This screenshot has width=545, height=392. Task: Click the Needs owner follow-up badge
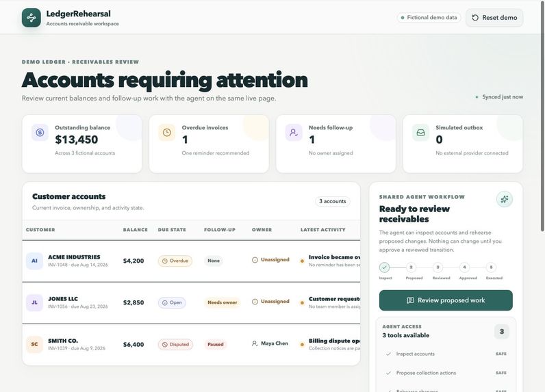coord(223,302)
